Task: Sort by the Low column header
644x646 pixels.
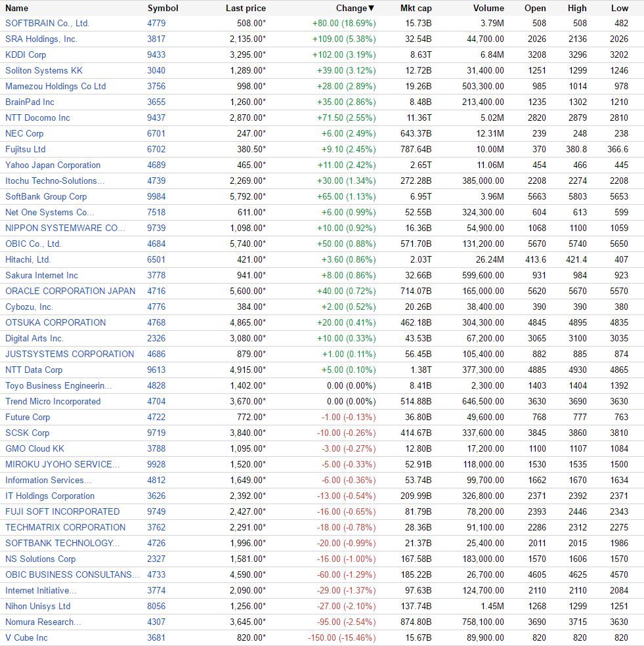Action: pos(619,9)
